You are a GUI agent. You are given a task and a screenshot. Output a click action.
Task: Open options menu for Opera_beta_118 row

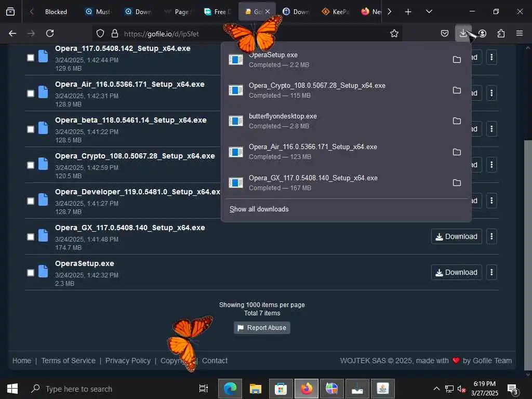coord(491,129)
